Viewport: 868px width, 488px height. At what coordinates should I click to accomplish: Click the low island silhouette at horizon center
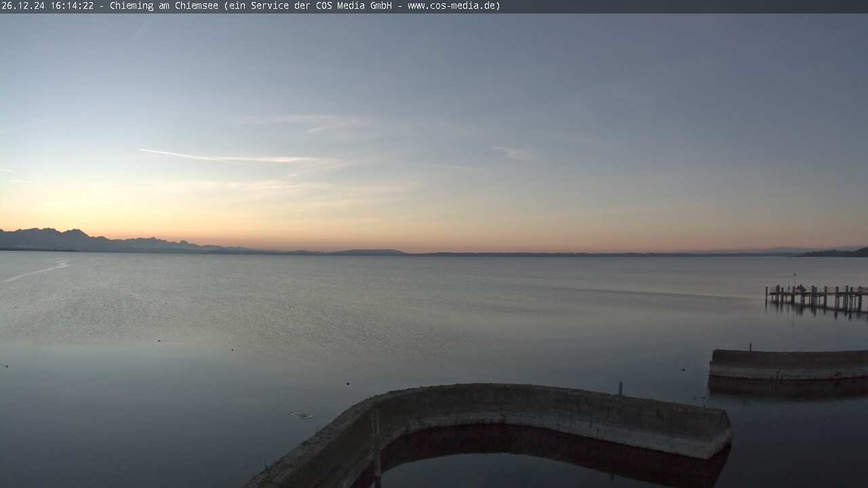[370, 252]
